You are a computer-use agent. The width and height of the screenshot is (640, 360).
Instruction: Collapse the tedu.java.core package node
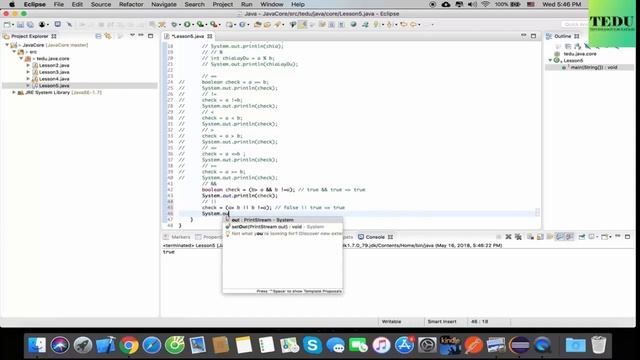pyautogui.click(x=21, y=58)
